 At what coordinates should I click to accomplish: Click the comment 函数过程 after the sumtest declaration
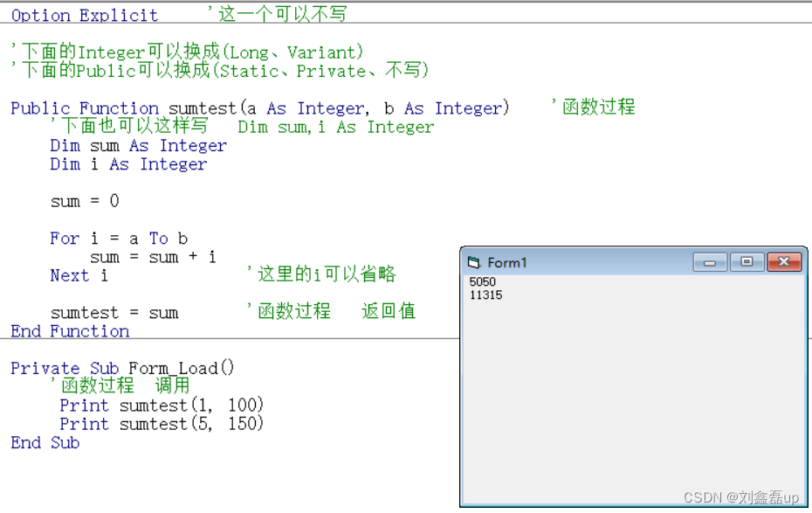(x=594, y=107)
